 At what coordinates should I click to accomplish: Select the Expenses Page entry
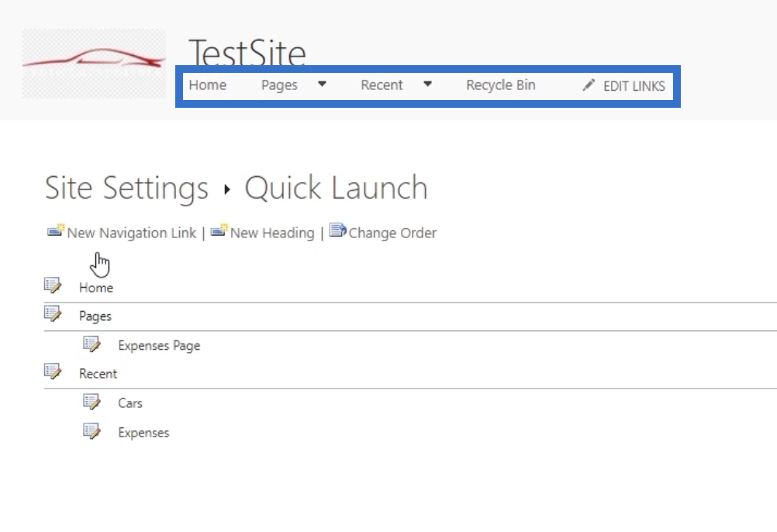(159, 346)
